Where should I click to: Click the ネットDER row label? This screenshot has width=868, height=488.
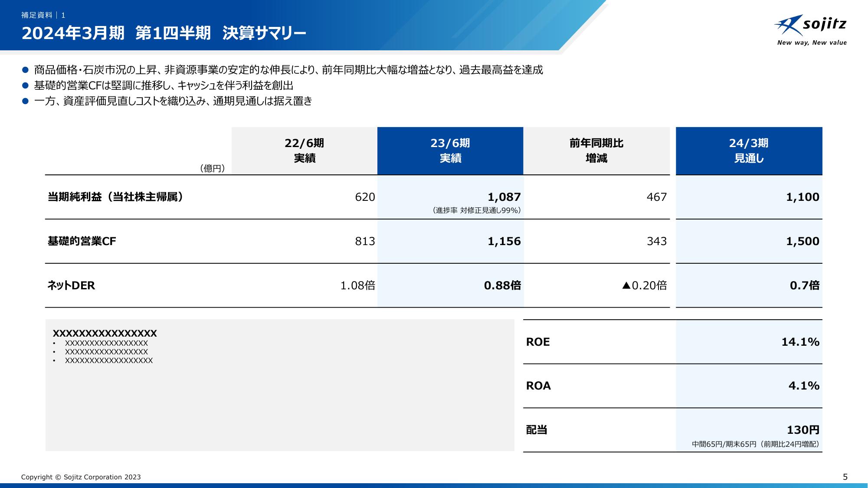tap(71, 285)
